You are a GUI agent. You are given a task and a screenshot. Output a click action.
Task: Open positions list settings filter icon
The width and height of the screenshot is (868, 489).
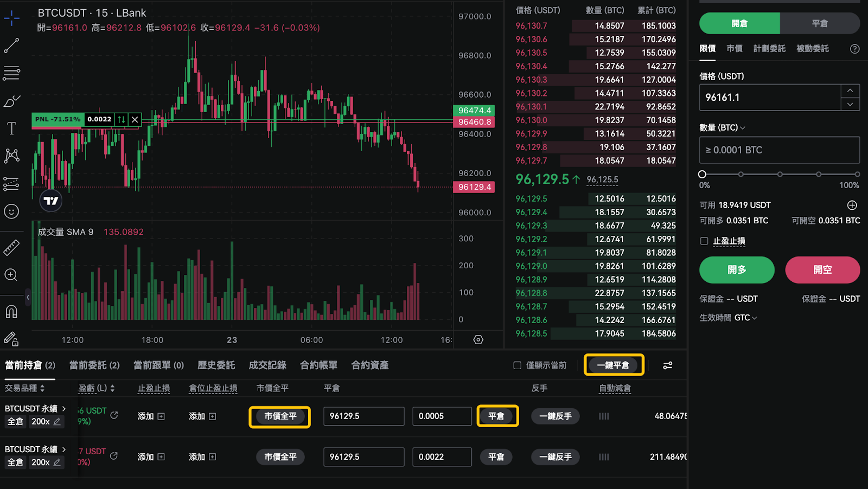[x=668, y=365]
